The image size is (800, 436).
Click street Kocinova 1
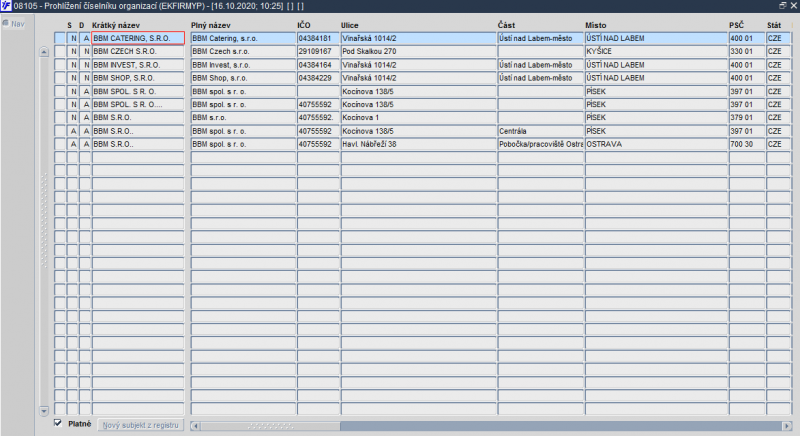point(419,117)
